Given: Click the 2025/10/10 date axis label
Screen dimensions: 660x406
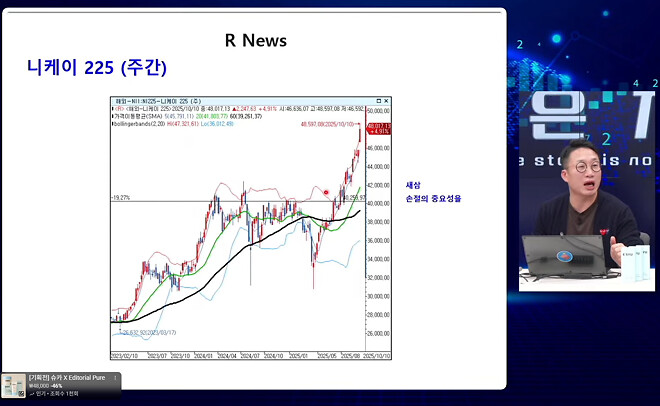Looking at the screenshot, I should pyautogui.click(x=377, y=356).
